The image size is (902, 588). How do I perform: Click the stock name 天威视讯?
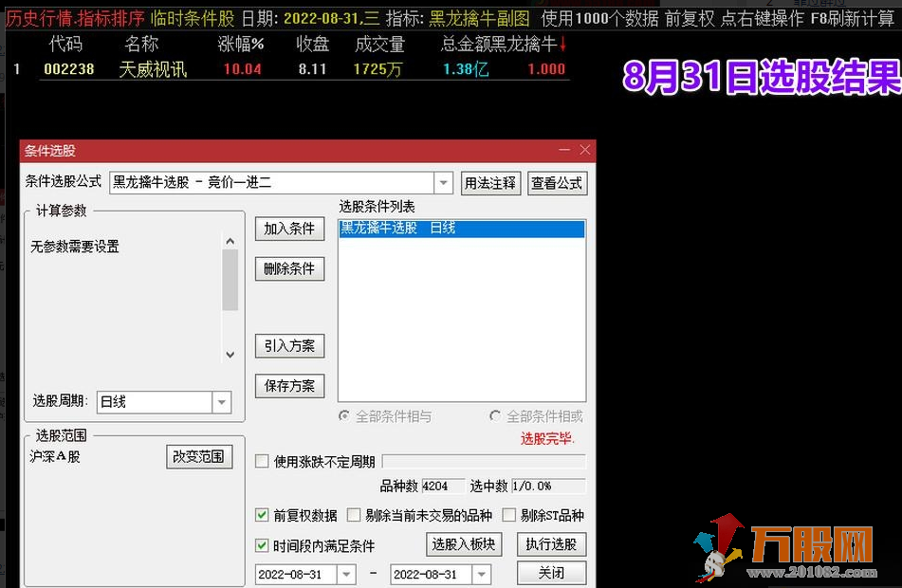[x=153, y=69]
